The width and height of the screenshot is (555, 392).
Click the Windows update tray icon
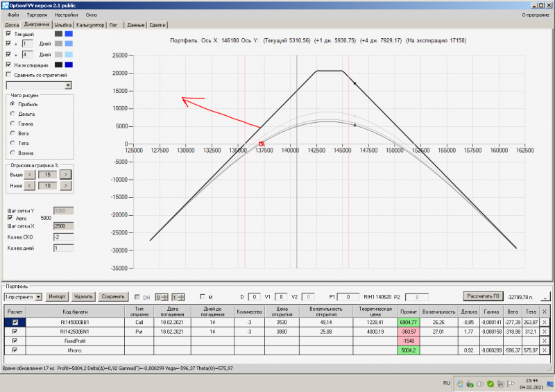pyautogui.click(x=460, y=384)
